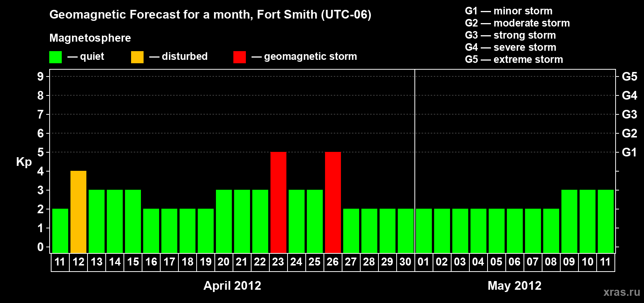The image size is (644, 303).
Task: Click the green bar for April 11
Action: click(x=60, y=231)
